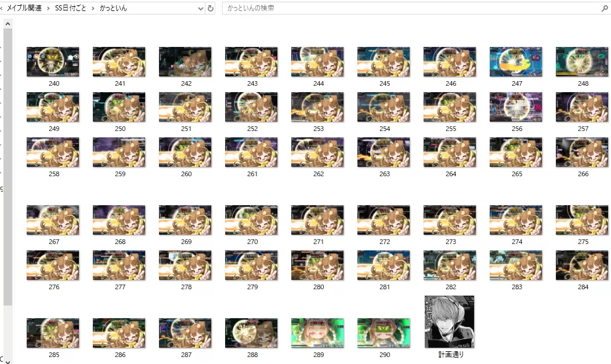Select image thumbnail 244
Screen dimensions: 611x364
317,62
